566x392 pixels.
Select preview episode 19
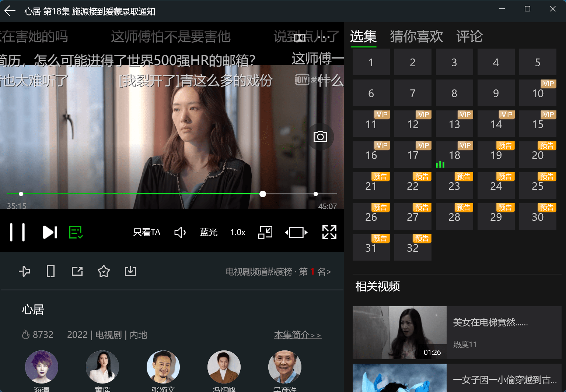496,155
